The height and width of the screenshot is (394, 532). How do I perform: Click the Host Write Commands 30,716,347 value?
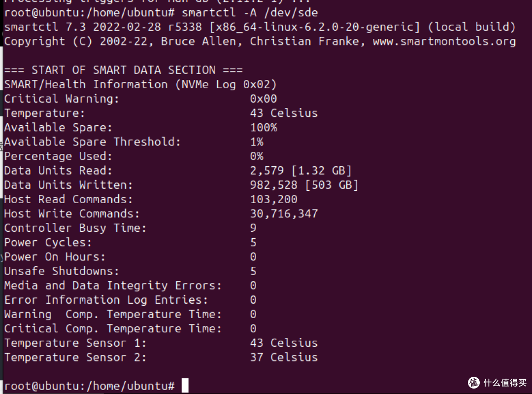click(284, 214)
